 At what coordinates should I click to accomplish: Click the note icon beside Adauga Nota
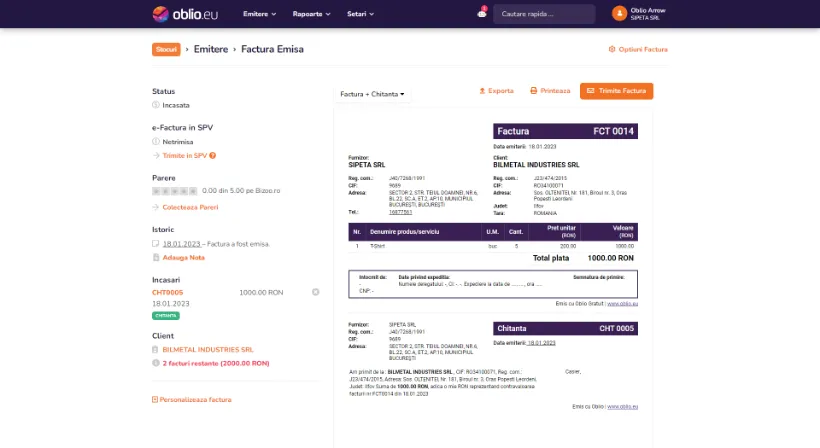(x=156, y=258)
